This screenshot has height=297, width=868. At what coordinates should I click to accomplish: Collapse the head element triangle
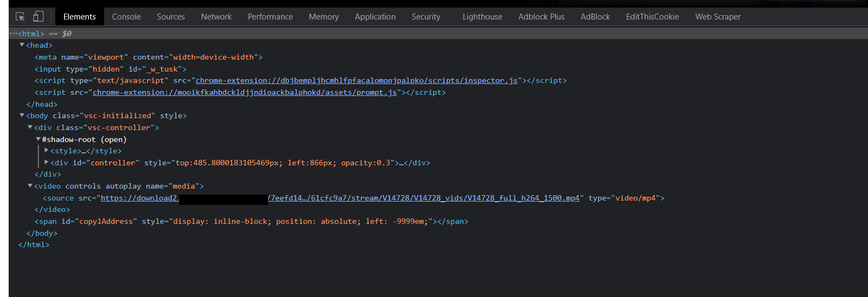coord(22,45)
